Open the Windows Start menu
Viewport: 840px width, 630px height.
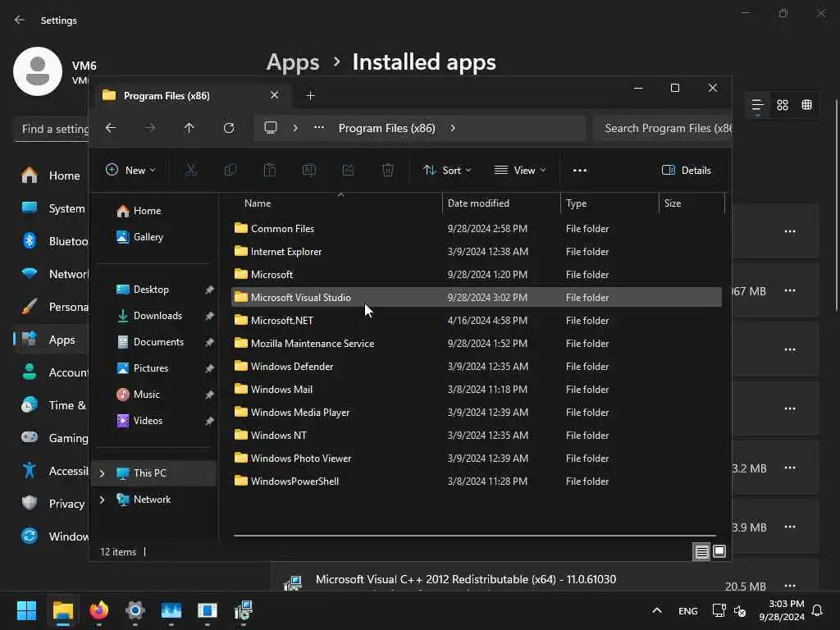(27, 610)
